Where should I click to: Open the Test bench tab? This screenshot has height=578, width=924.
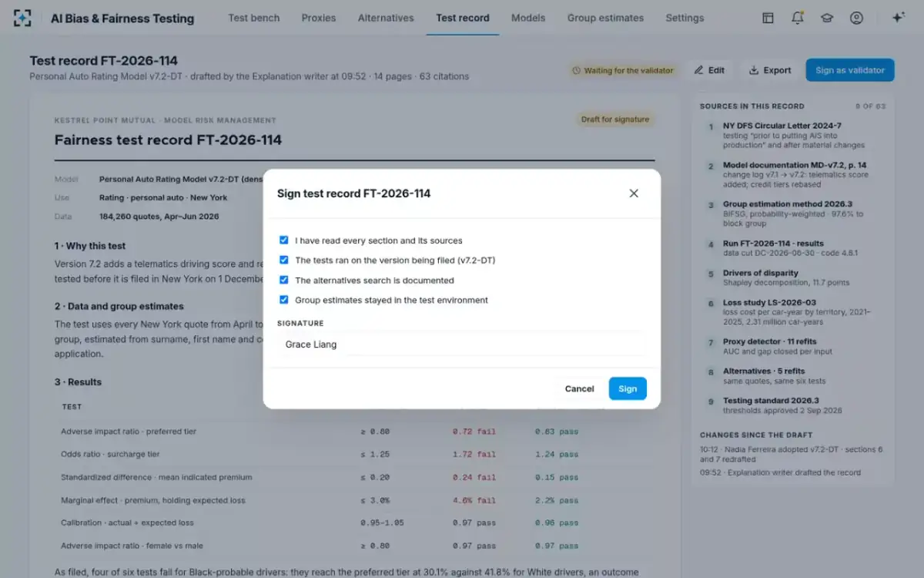tap(254, 18)
